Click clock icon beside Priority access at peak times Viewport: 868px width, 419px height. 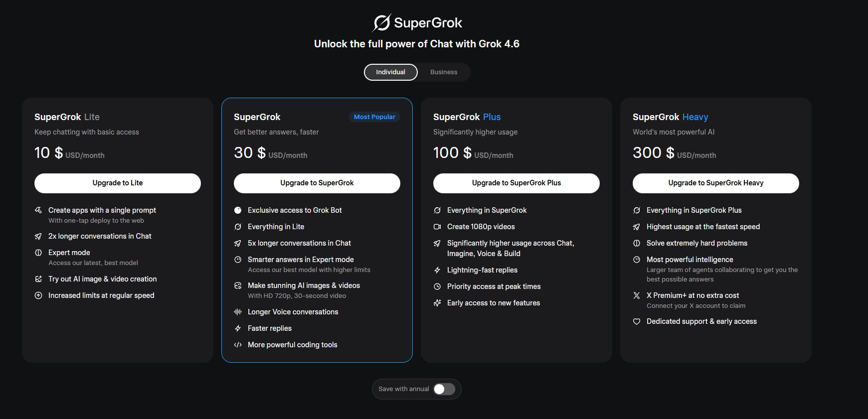point(437,286)
